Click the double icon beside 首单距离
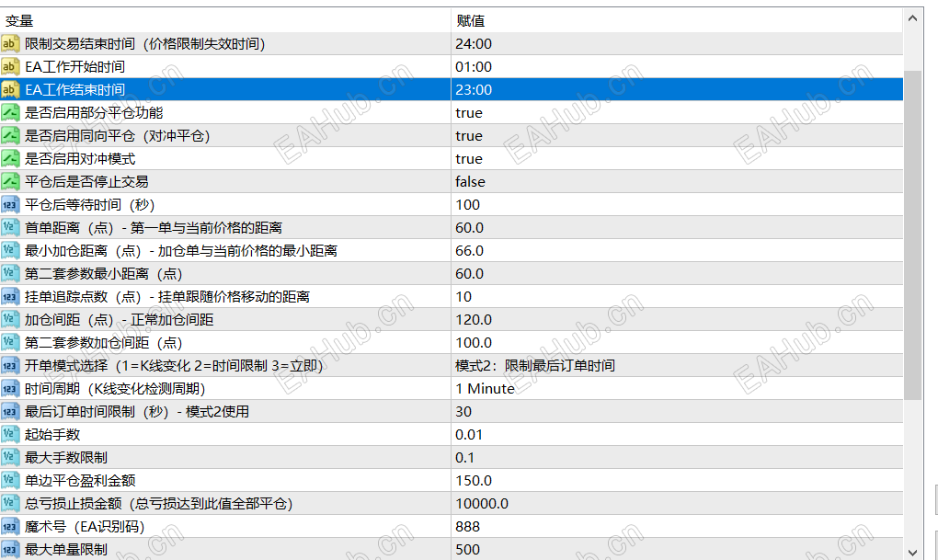The width and height of the screenshot is (938, 560). [x=10, y=227]
